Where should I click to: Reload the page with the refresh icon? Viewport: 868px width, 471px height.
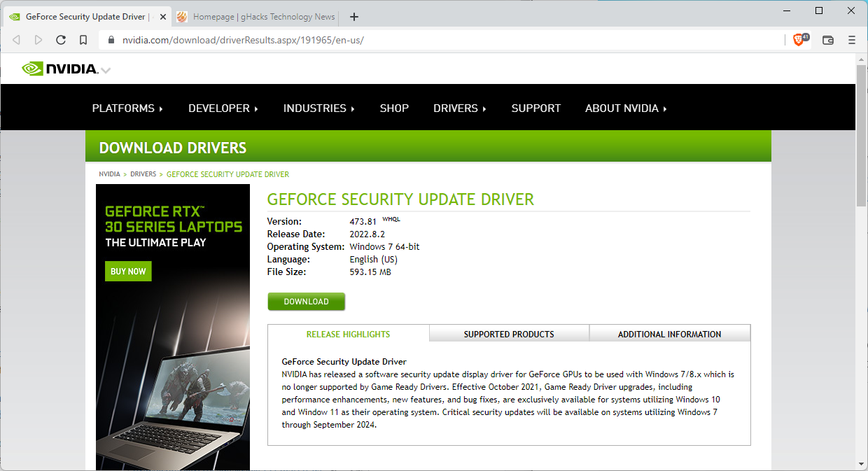[x=61, y=40]
